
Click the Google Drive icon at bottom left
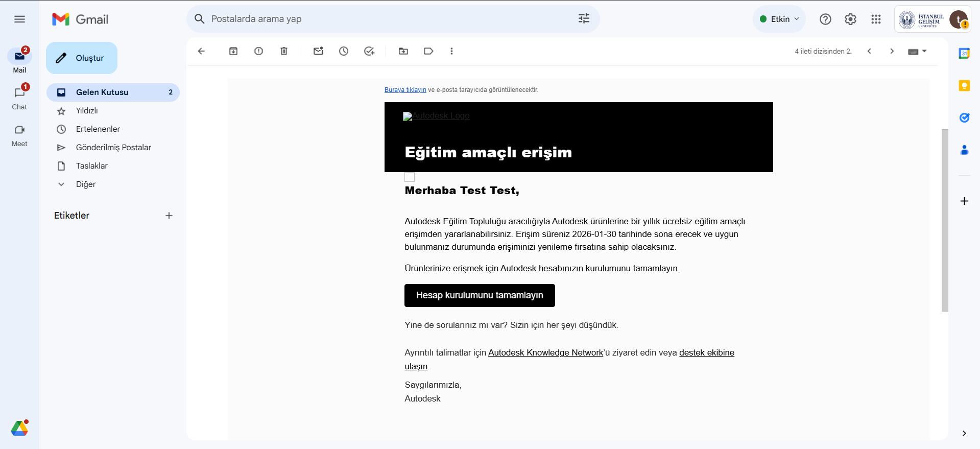coord(19,428)
